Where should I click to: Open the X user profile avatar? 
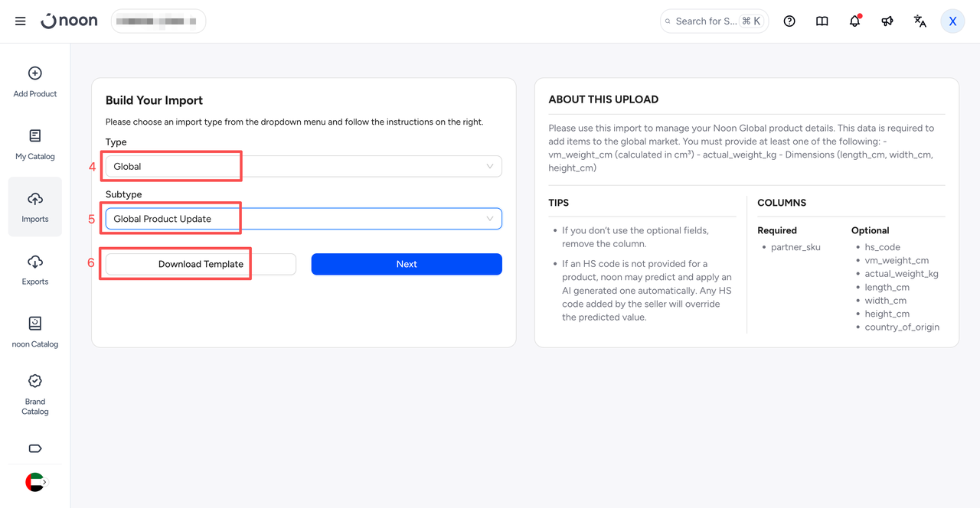952,21
